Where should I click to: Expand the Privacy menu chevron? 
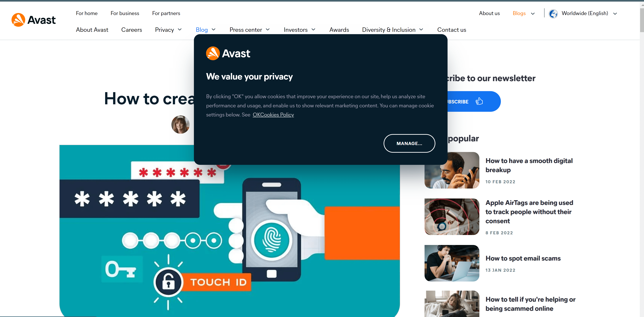point(180,29)
